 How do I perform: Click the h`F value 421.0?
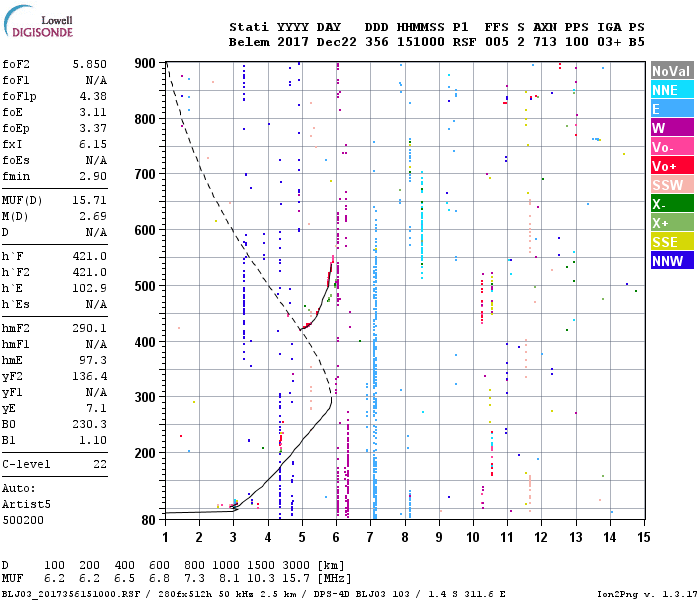[x=90, y=256]
